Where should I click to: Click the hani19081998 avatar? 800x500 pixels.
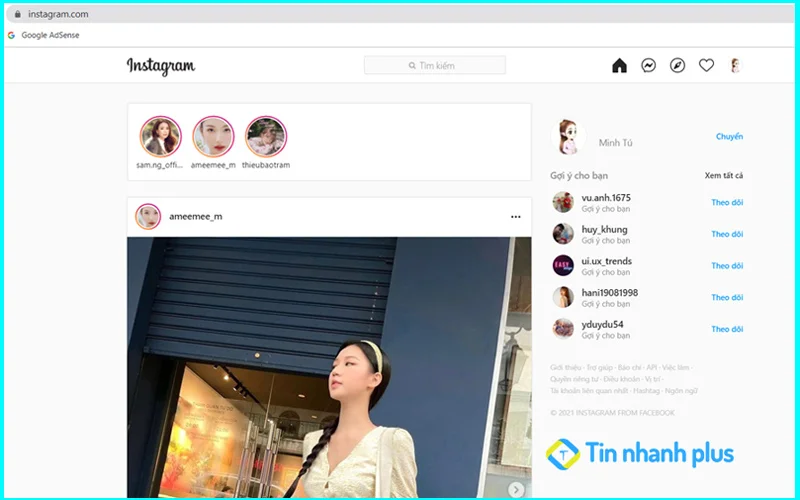(563, 297)
